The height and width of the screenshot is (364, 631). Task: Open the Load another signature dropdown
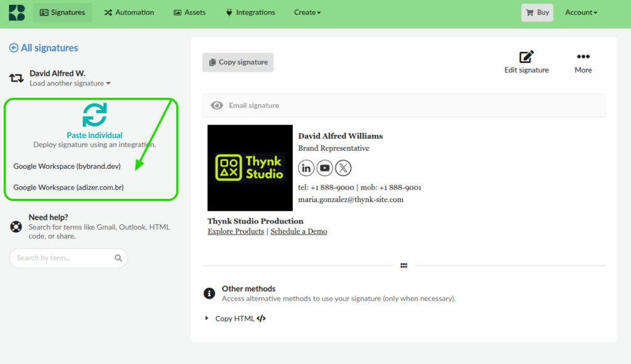click(70, 83)
